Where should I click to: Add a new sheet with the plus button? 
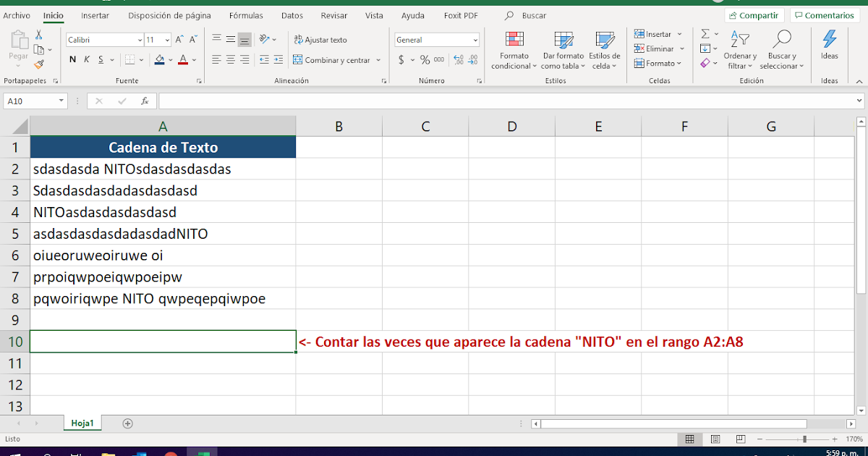[127, 423]
